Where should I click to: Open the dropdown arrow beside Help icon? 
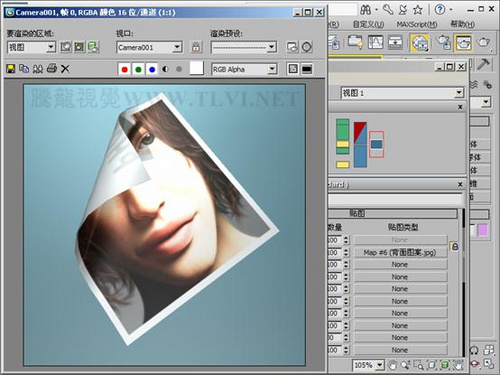[451, 10]
